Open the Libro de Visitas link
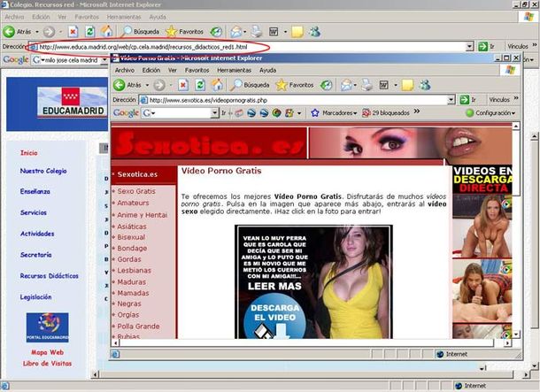The image size is (540, 392). coord(47,364)
